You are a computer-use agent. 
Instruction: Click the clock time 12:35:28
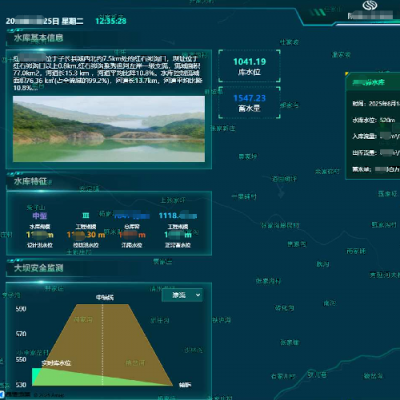[111, 21]
